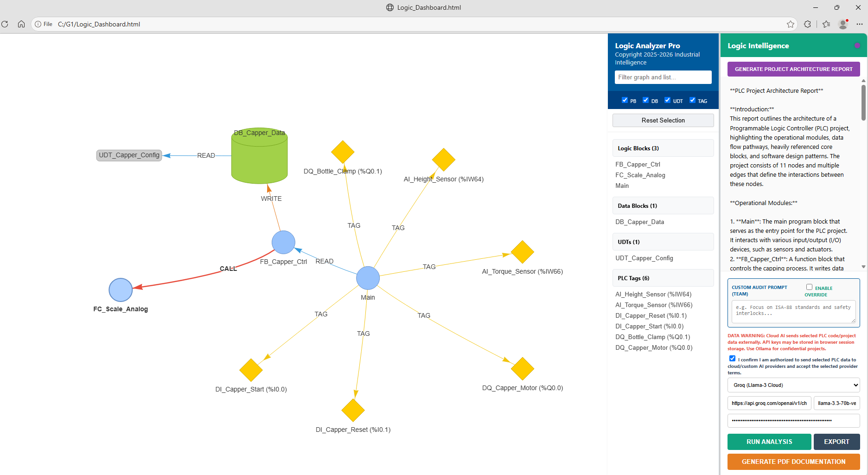Uncheck the cloud data authorization confirmation
Image resolution: width=868 pixels, height=475 pixels.
click(x=732, y=359)
